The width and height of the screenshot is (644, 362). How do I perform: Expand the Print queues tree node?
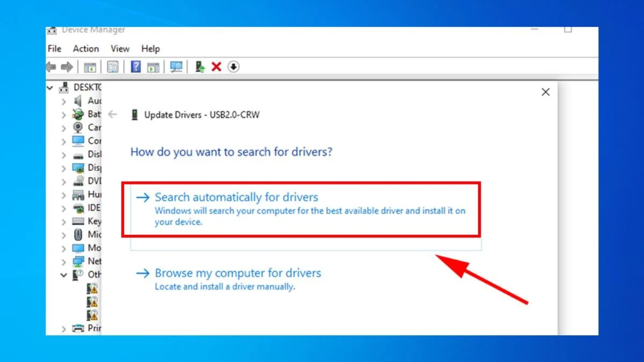64,328
